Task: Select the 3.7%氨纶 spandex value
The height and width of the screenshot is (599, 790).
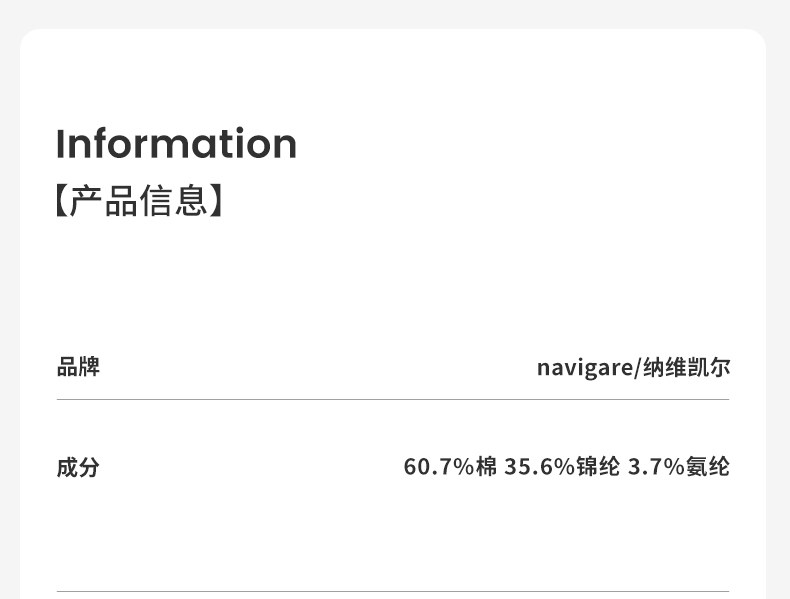Action: 678,467
